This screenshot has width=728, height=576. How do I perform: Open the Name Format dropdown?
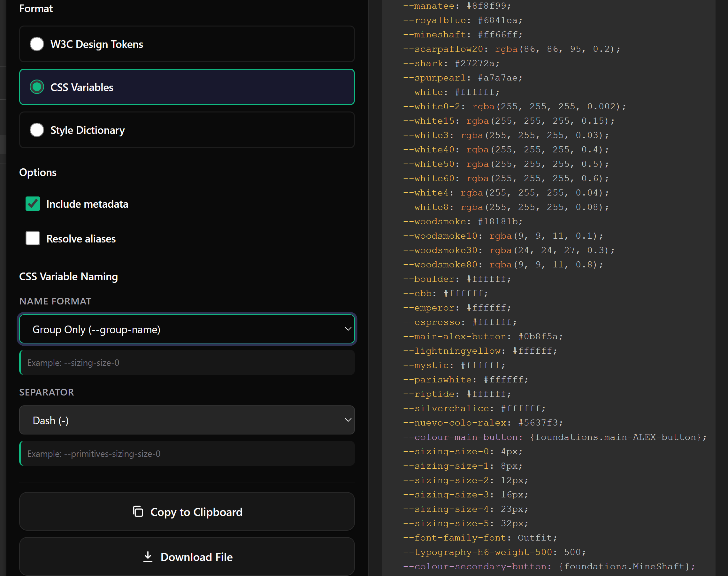187,329
